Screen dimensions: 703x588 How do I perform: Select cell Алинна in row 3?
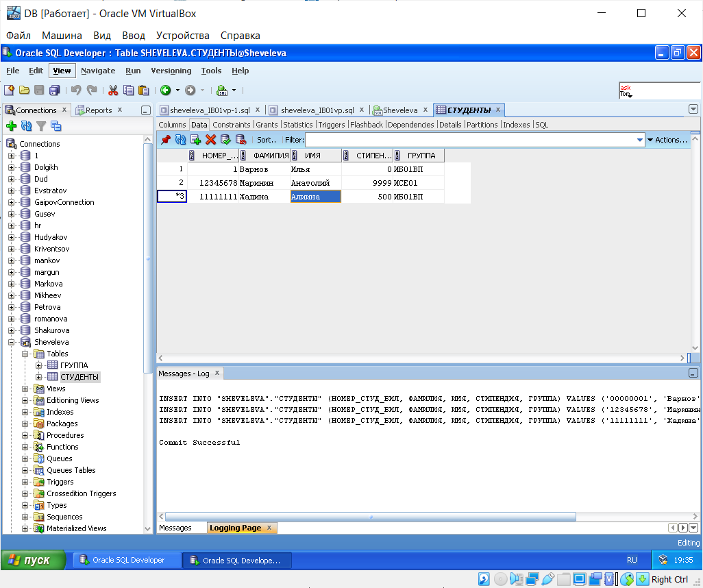click(316, 197)
